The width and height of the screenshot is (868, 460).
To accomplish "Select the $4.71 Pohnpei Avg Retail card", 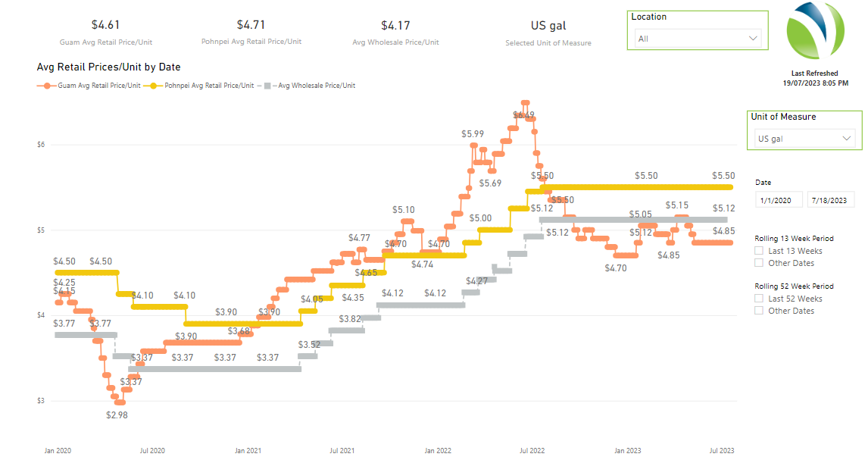I will tap(251, 32).
